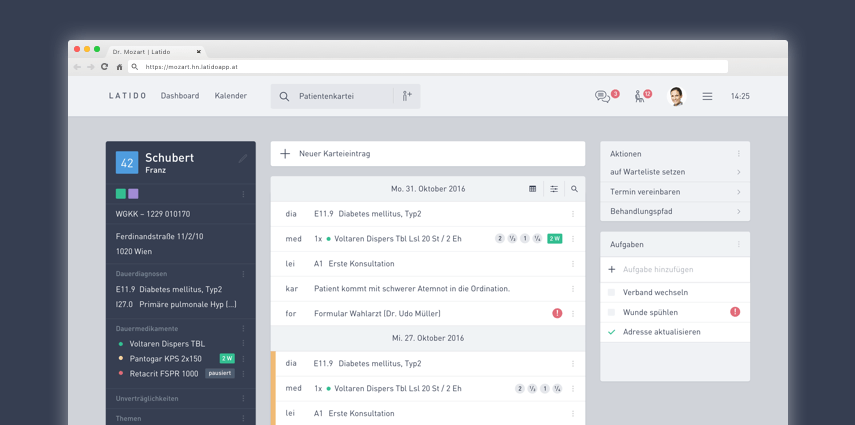Open options dots for Aktionen panel
Viewport: 855px width, 425px height.
coord(739,154)
